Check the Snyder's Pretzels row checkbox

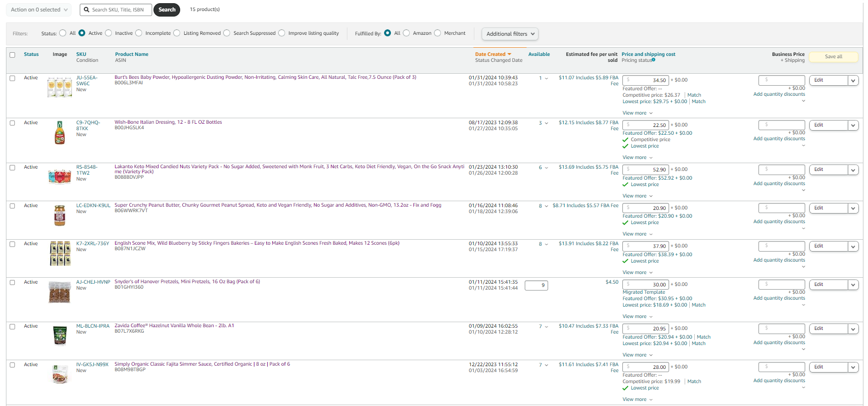coord(12,283)
